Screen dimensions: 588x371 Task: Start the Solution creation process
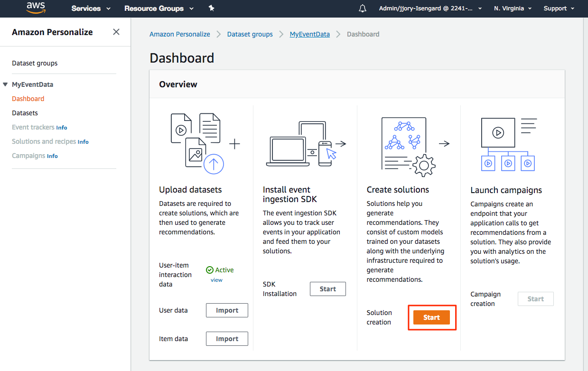click(432, 317)
